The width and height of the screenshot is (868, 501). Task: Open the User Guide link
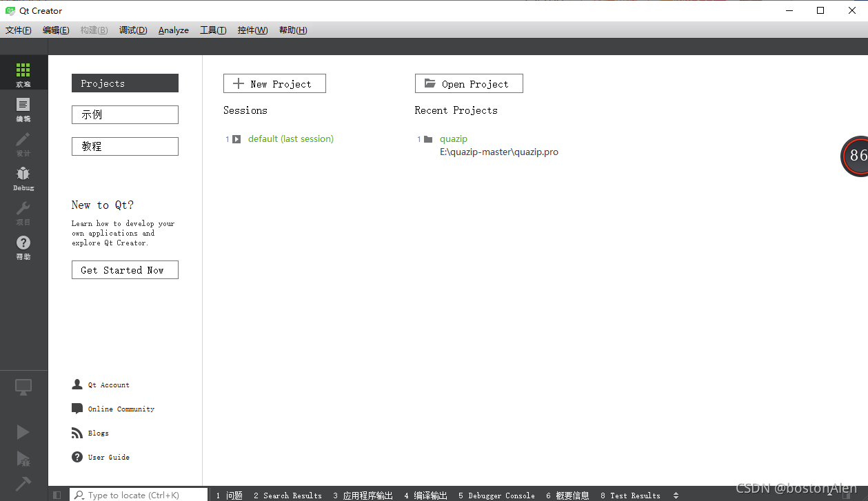coord(109,458)
